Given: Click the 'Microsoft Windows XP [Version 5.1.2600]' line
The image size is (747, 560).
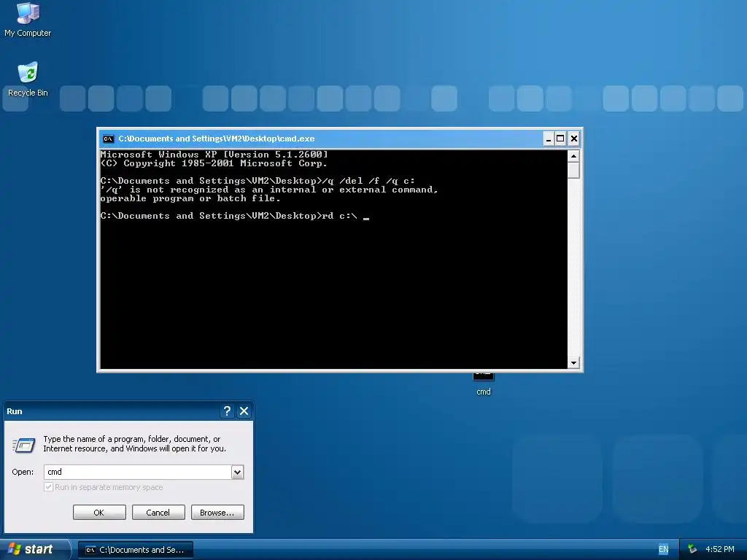Looking at the screenshot, I should [x=214, y=155].
